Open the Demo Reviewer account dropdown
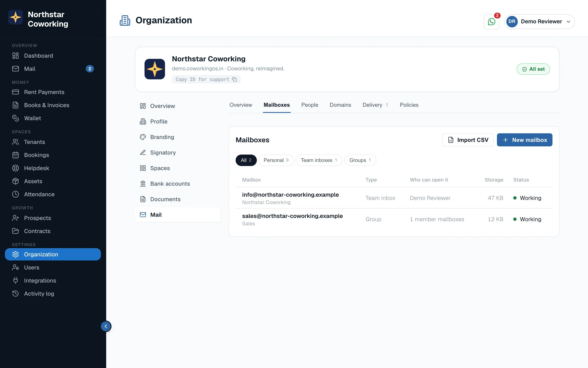Screen dimensions: 588x368 coord(539,22)
